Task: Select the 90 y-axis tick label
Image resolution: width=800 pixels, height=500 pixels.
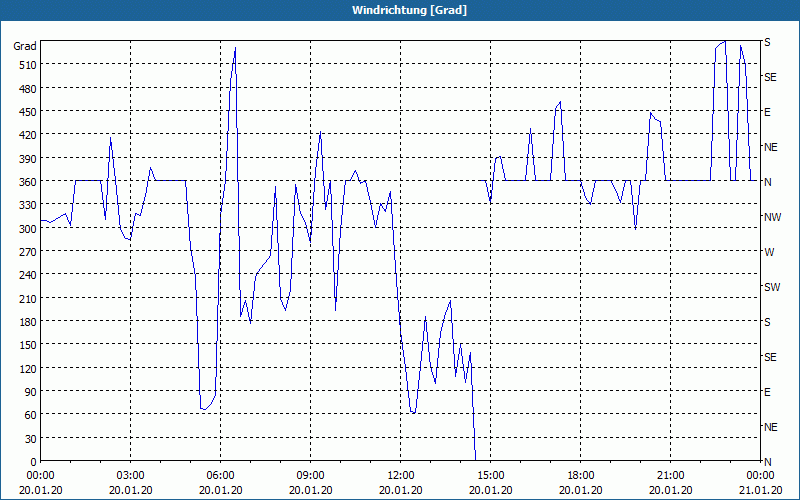Action: (31, 392)
